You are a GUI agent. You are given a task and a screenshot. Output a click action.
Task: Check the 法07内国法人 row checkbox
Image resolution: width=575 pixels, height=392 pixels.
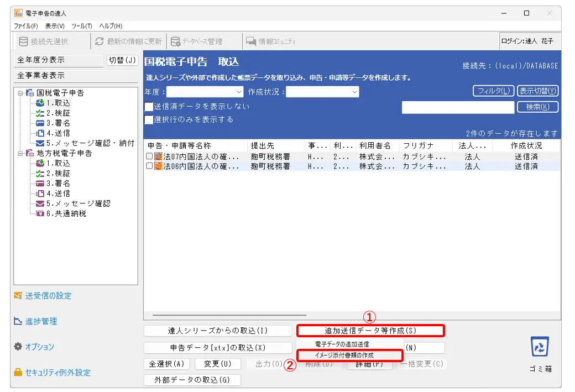tap(149, 156)
